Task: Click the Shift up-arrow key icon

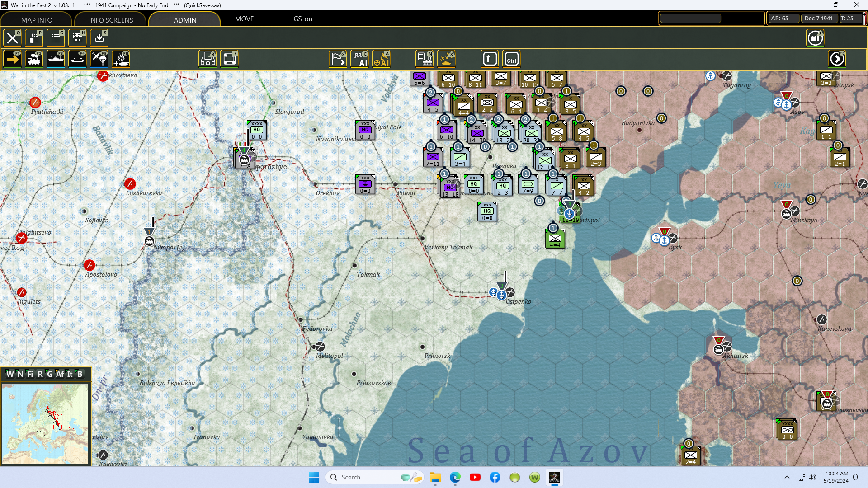Action: coord(490,59)
